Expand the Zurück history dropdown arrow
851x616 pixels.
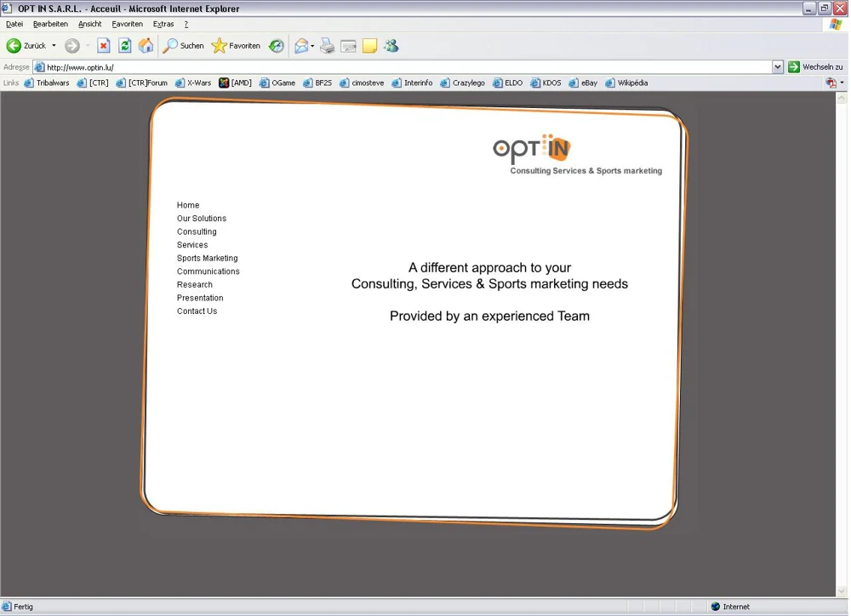coord(54,46)
